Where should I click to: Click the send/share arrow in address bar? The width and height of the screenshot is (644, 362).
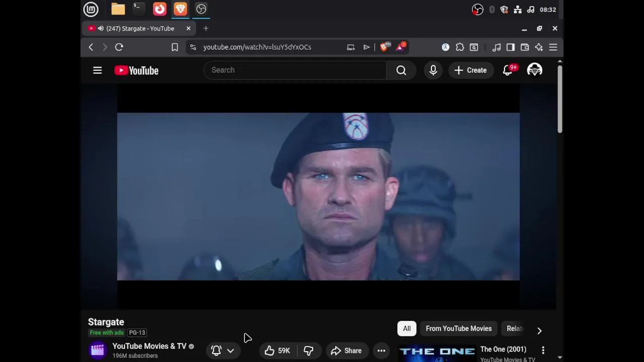366,47
